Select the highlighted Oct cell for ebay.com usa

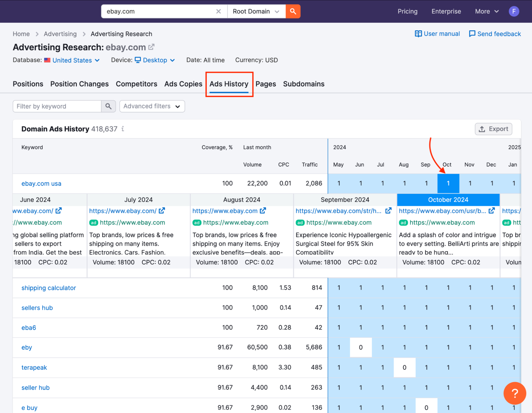(448, 183)
